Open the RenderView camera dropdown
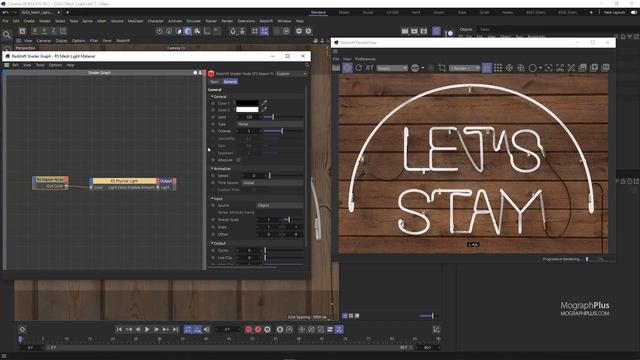Viewport: 640px width, 360px height. click(x=464, y=68)
